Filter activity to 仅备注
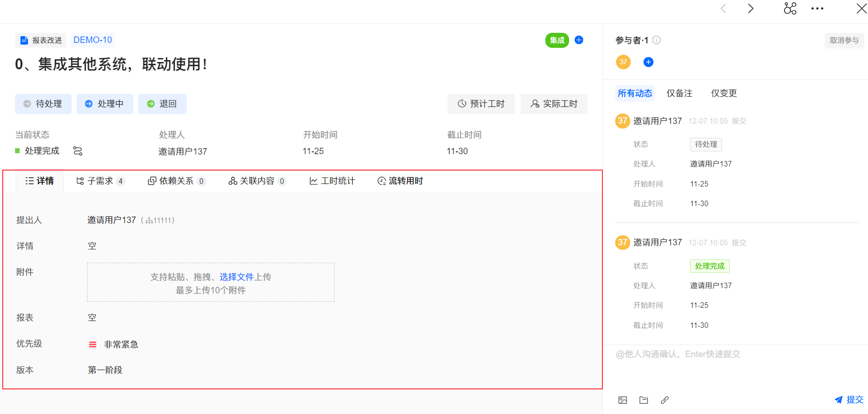Image resolution: width=868 pixels, height=414 pixels. coord(679,93)
